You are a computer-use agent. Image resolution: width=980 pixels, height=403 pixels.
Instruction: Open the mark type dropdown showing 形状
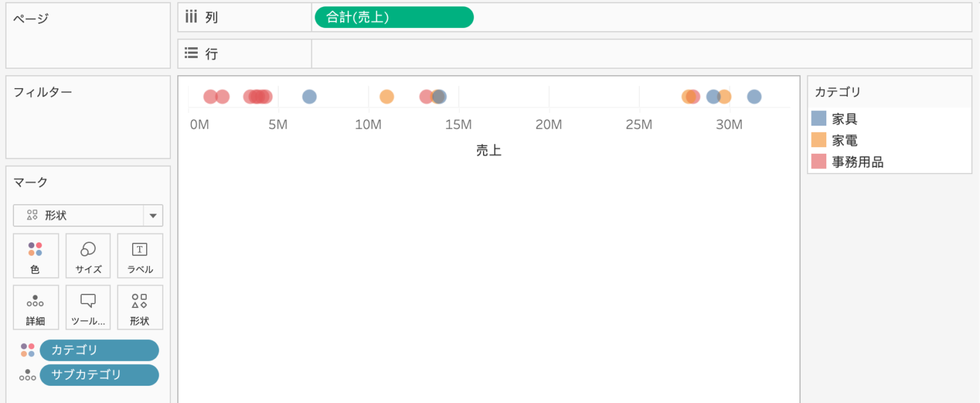tap(153, 216)
